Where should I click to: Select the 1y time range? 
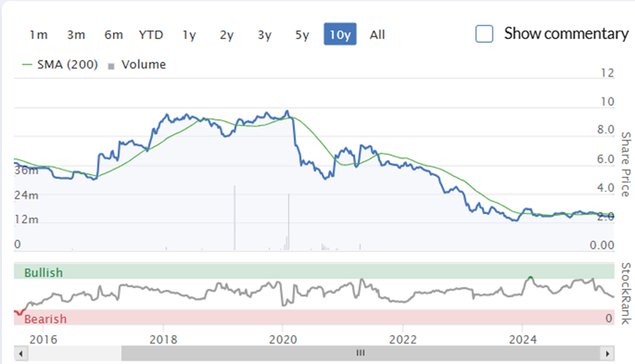189,35
